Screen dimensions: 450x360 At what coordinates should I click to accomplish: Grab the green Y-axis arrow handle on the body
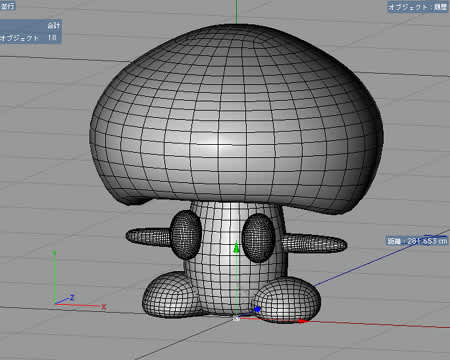coord(236,247)
